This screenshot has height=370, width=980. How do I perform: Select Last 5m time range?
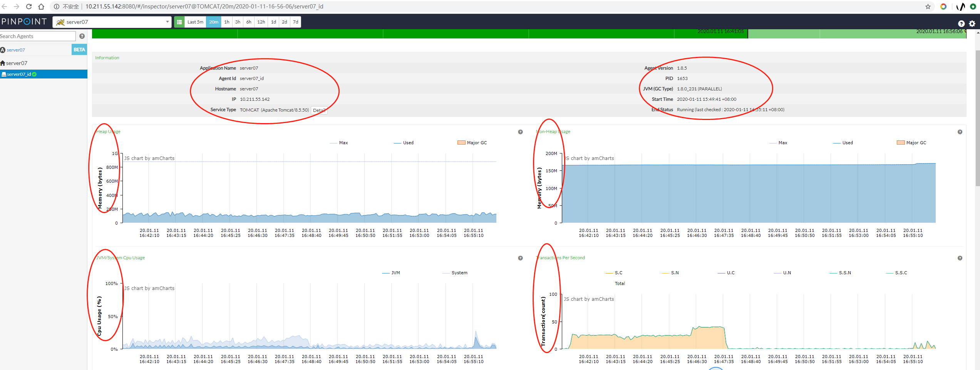tap(195, 22)
